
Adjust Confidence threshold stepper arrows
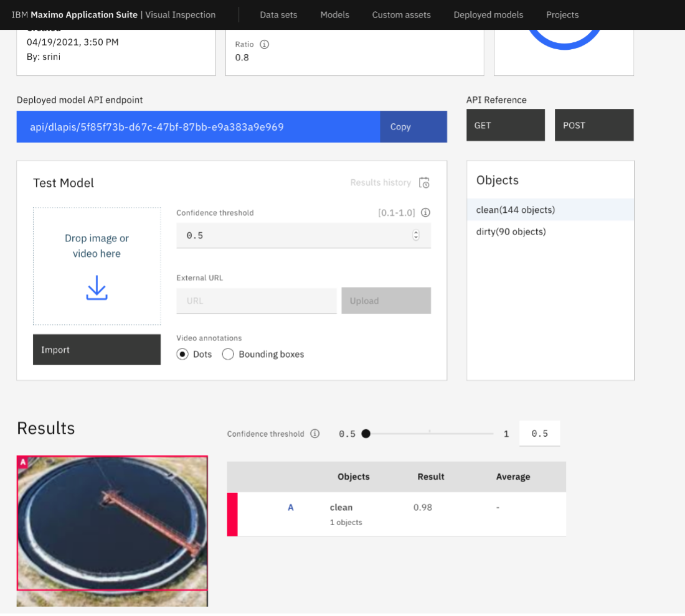click(x=416, y=235)
